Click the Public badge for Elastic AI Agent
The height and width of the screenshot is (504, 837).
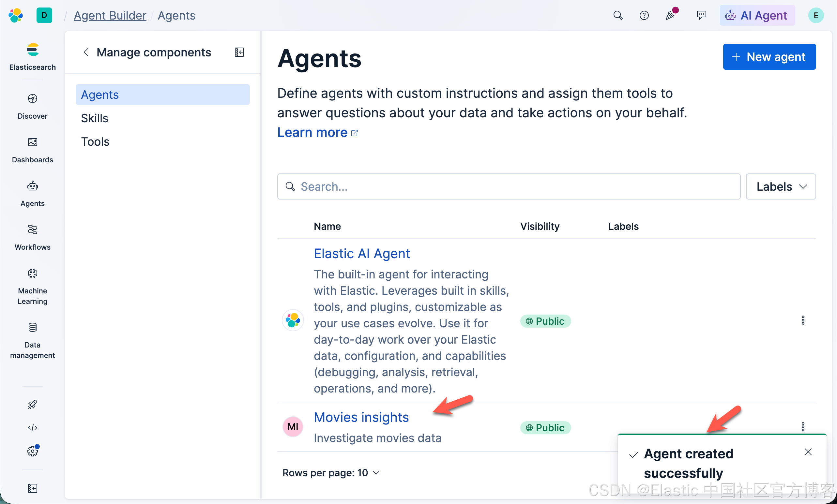tap(545, 321)
